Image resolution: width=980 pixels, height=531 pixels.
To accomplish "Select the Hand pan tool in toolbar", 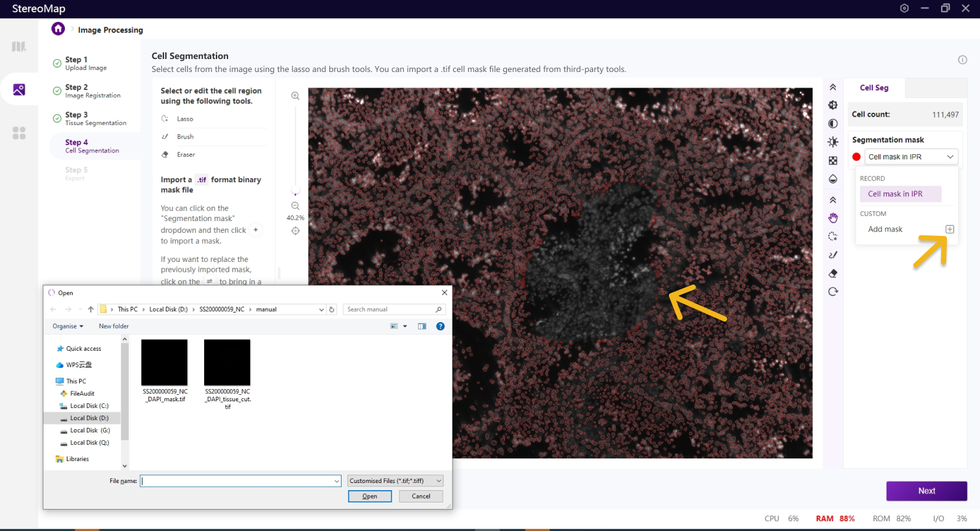I will 833,218.
